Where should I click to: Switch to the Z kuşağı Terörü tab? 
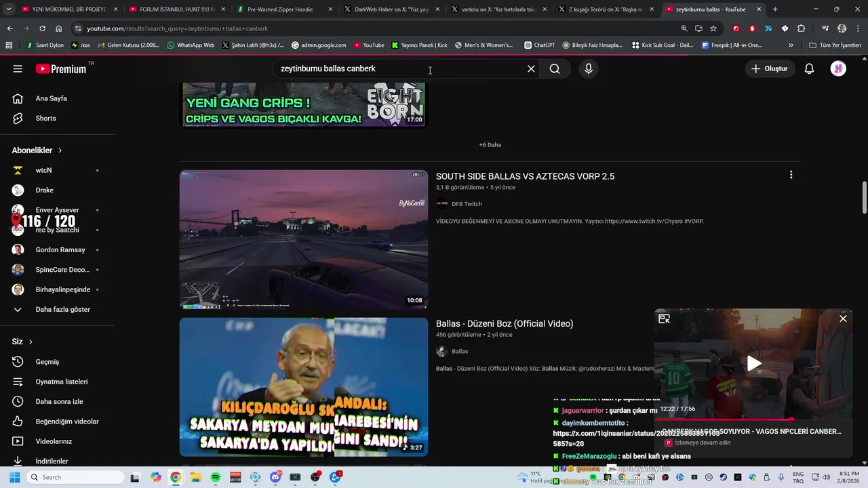[605, 9]
